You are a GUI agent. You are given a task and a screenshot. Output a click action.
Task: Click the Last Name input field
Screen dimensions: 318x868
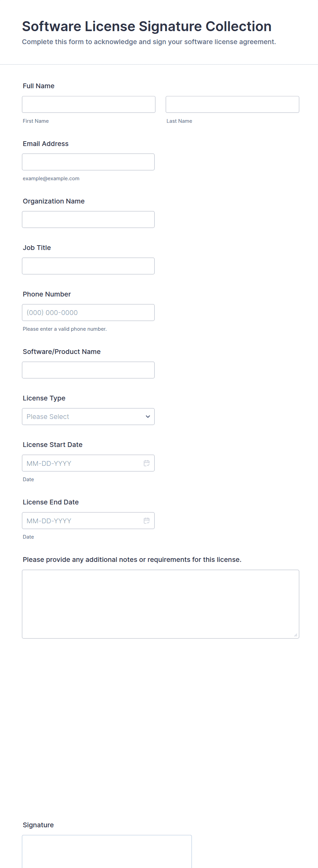coord(232,104)
